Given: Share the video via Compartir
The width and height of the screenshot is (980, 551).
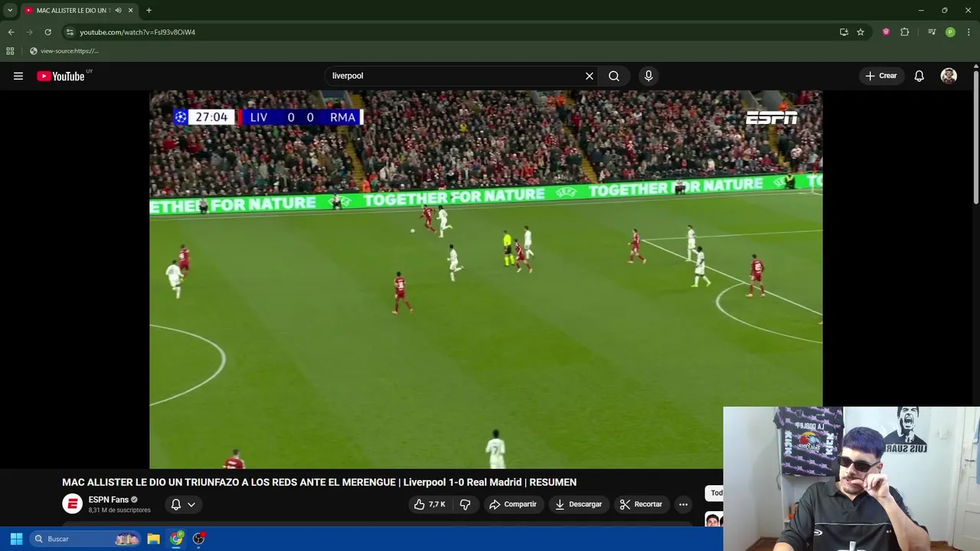Looking at the screenshot, I should 513,504.
